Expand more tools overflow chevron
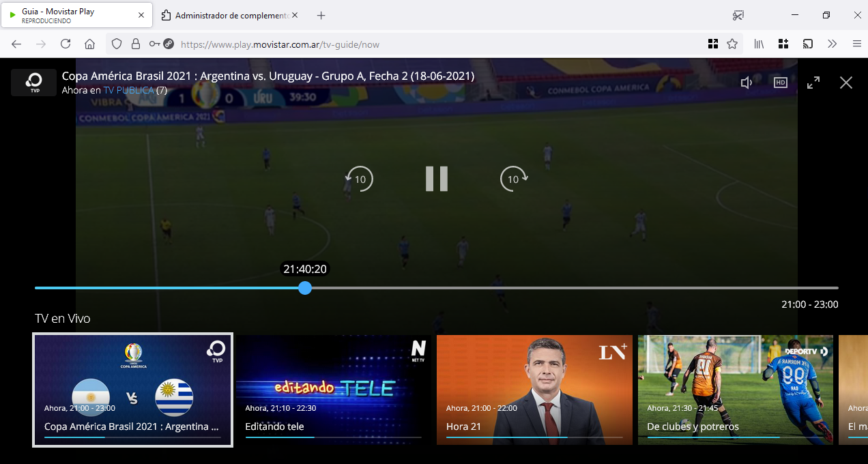This screenshot has height=464, width=868. pos(832,44)
